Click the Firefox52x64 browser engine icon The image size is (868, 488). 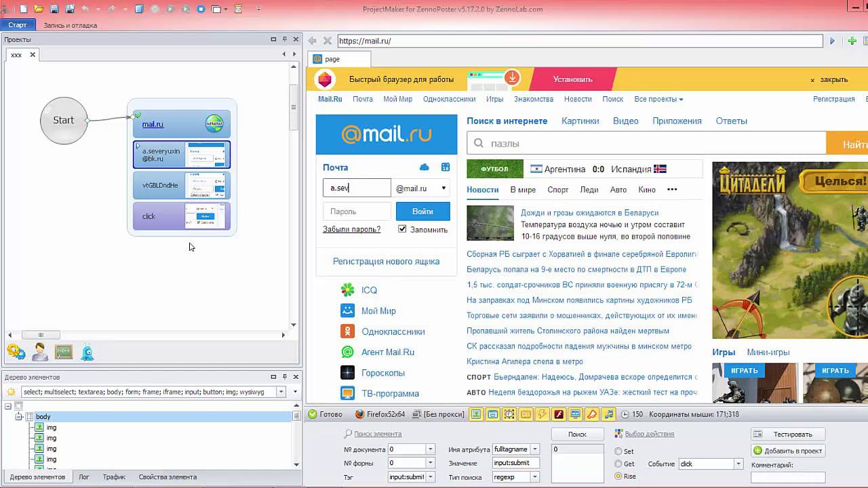pos(359,414)
